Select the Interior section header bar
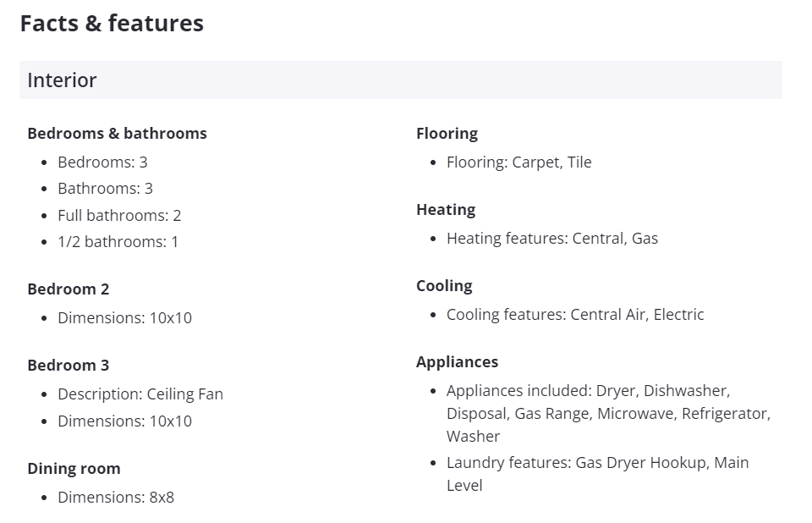This screenshot has height=523, width=812. pyautogui.click(x=400, y=80)
